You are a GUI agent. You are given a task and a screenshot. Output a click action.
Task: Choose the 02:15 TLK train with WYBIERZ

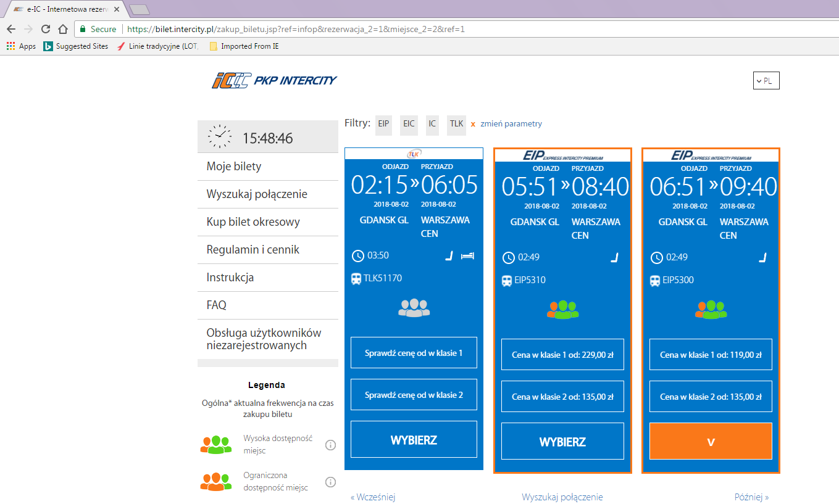[414, 439]
